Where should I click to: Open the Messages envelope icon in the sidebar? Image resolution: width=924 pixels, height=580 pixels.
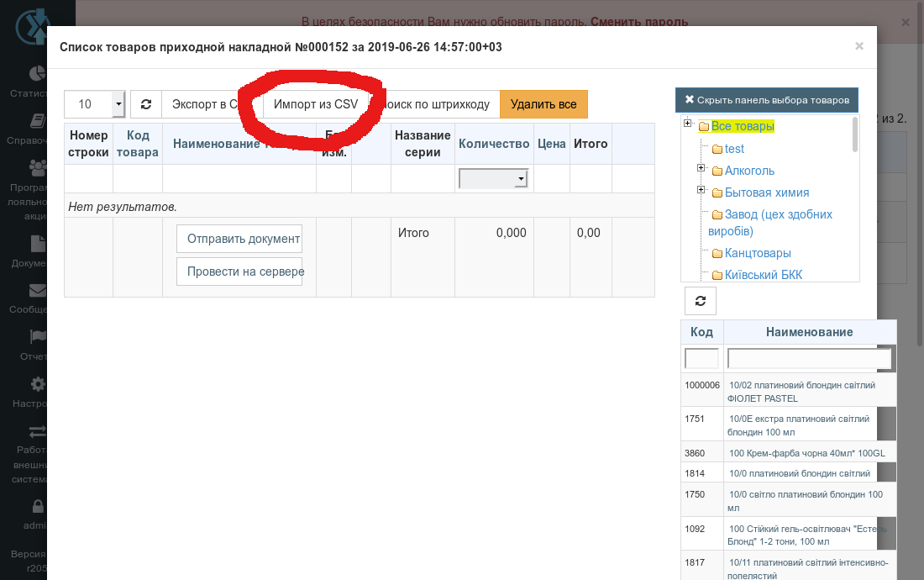coord(37,291)
